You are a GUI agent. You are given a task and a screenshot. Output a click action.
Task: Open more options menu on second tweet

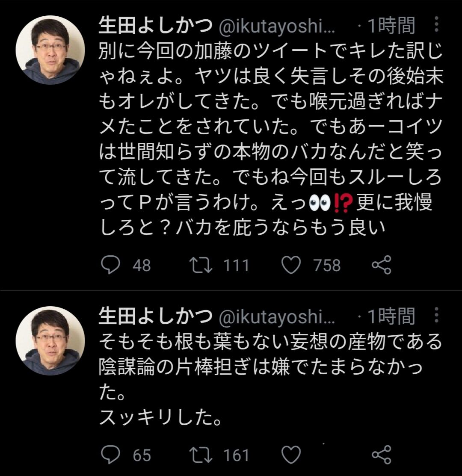pos(436,315)
